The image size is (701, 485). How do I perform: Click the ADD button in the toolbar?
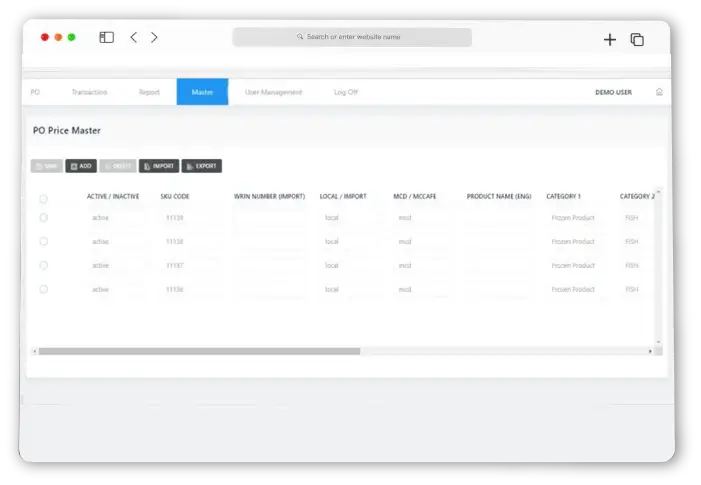pos(81,166)
